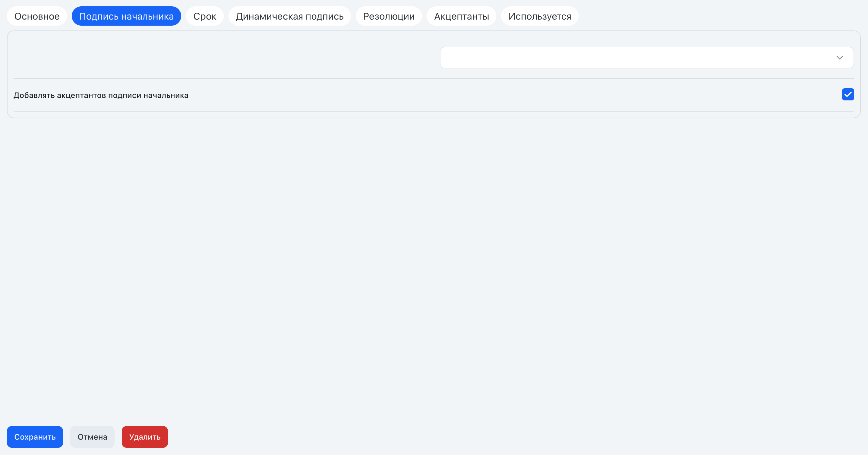Viewport: 868px width, 455px height.
Task: Select the Подпись начальника tab
Action: 126,16
